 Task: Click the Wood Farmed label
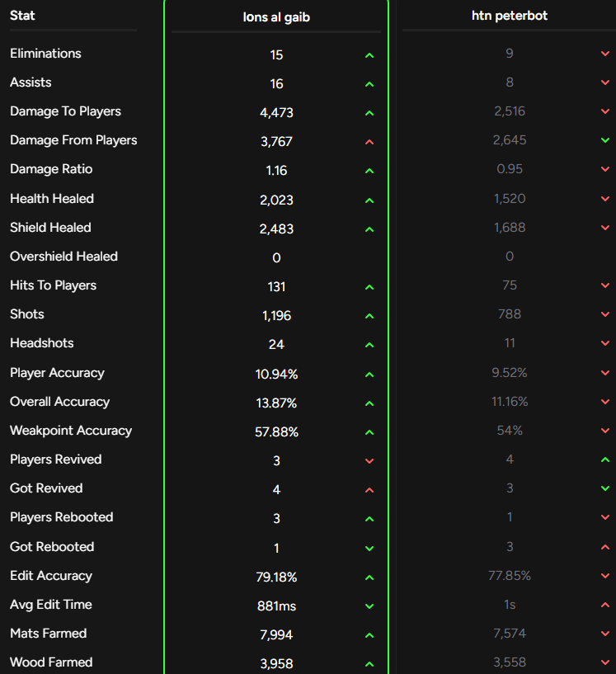tap(51, 662)
